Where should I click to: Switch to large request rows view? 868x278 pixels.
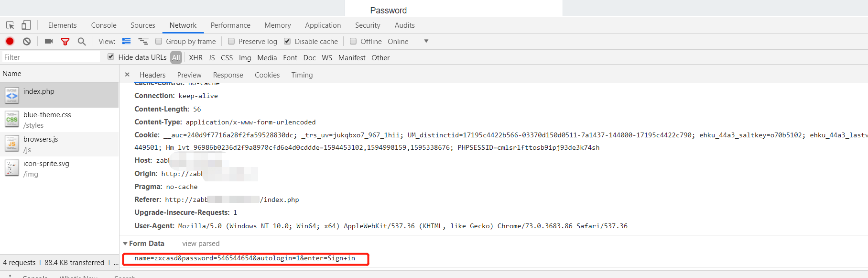(126, 42)
